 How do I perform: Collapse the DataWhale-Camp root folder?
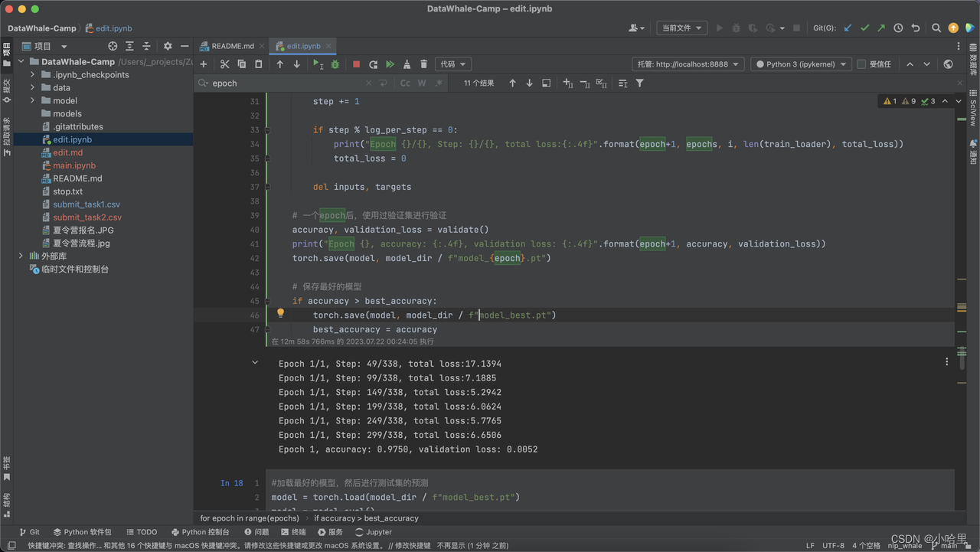[x=21, y=61]
